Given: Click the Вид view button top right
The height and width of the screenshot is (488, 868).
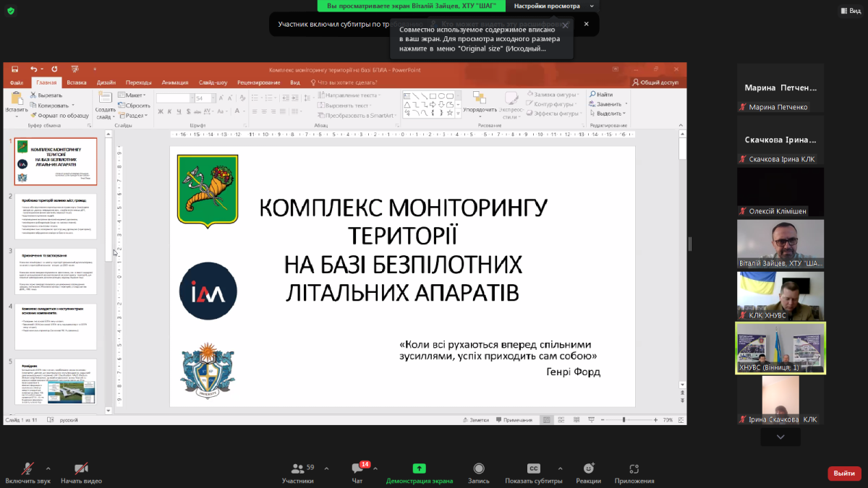Looking at the screenshot, I should pyautogui.click(x=849, y=10).
